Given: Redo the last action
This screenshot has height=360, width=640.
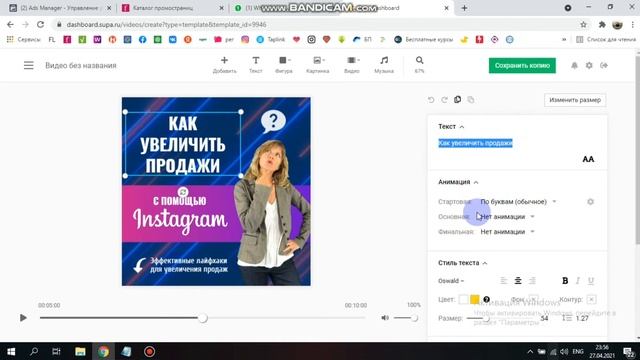Looking at the screenshot, I should coord(444,100).
